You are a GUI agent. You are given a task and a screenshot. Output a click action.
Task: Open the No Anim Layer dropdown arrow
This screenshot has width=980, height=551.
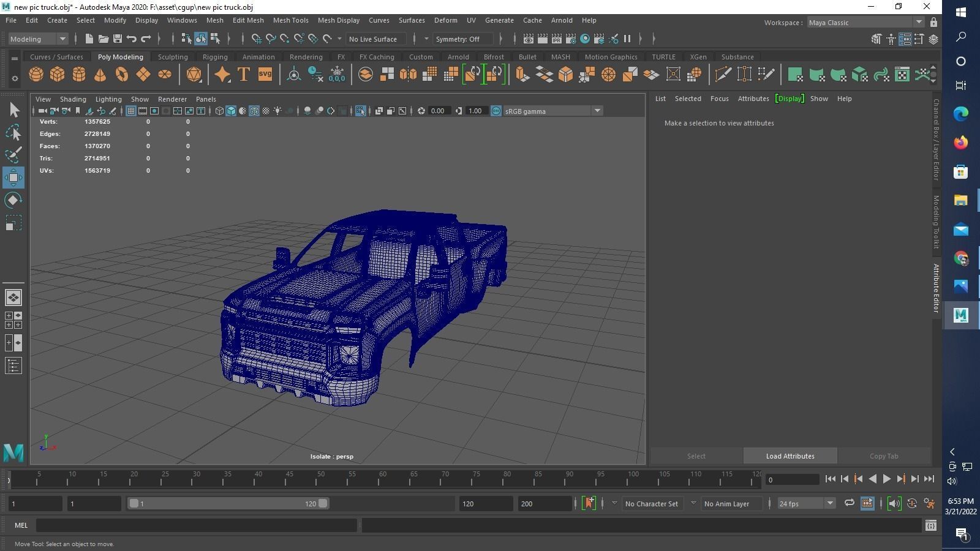point(693,503)
